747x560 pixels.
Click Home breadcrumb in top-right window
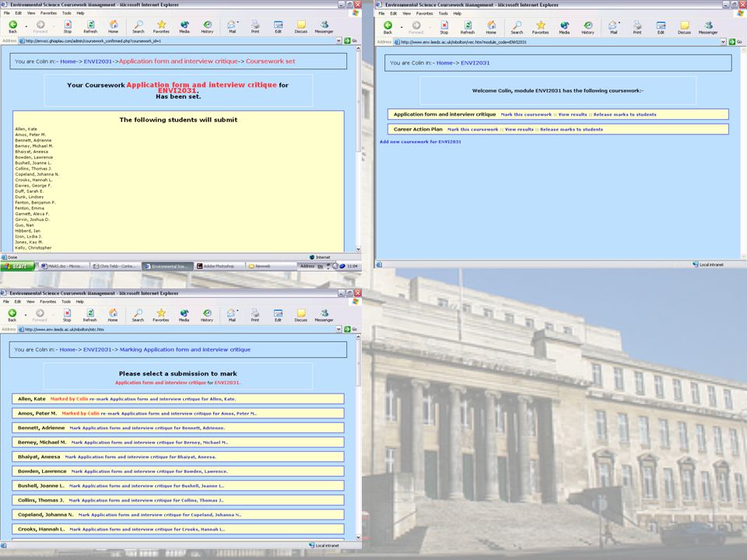[x=444, y=63]
